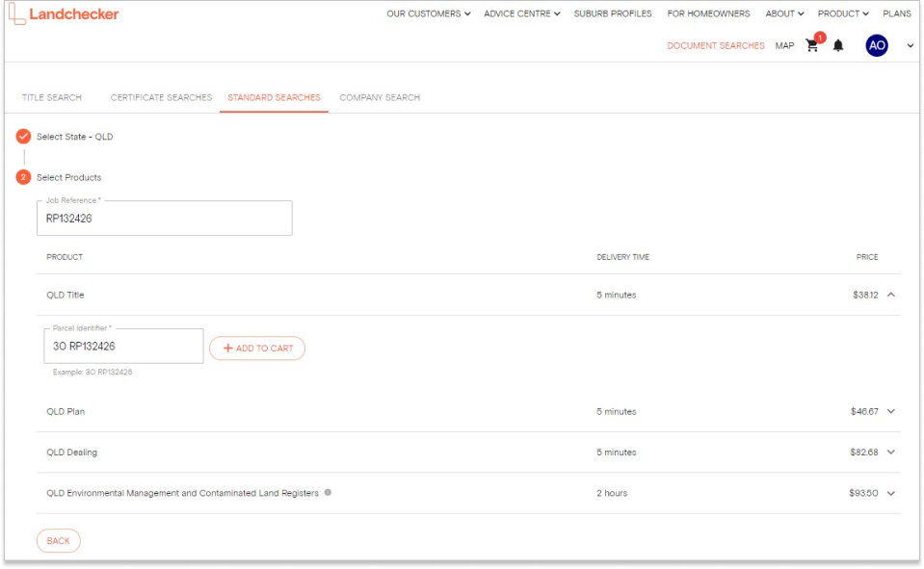The image size is (924, 569).
Task: Open For Homeowners page
Action: 708,13
